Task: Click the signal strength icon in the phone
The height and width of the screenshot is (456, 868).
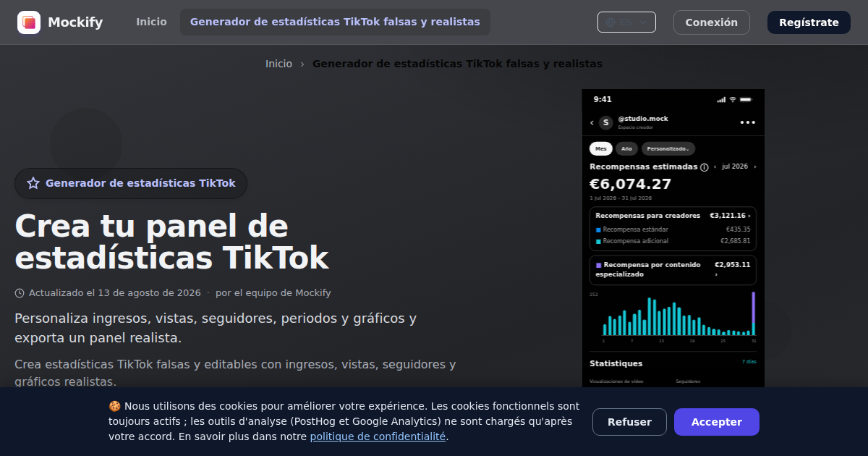Action: (720, 99)
